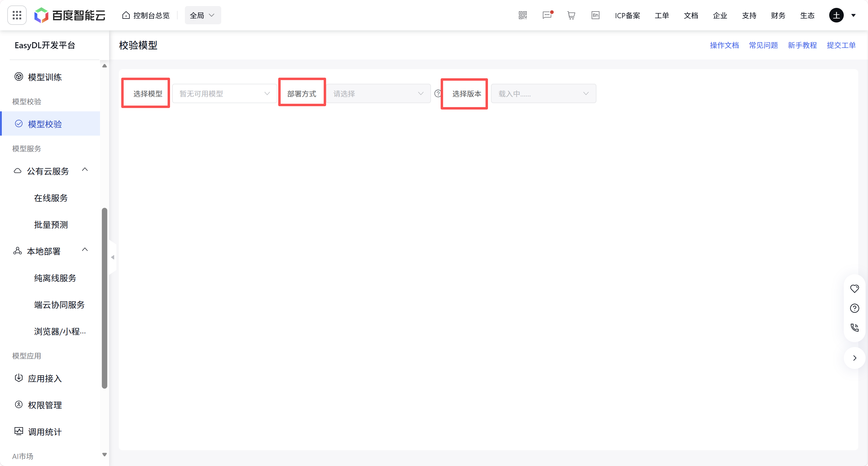Click the 提交工单 link

[x=841, y=45]
